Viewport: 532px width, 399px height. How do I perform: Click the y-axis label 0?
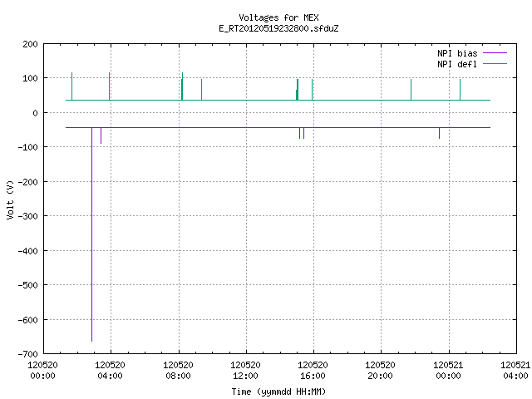(x=35, y=113)
